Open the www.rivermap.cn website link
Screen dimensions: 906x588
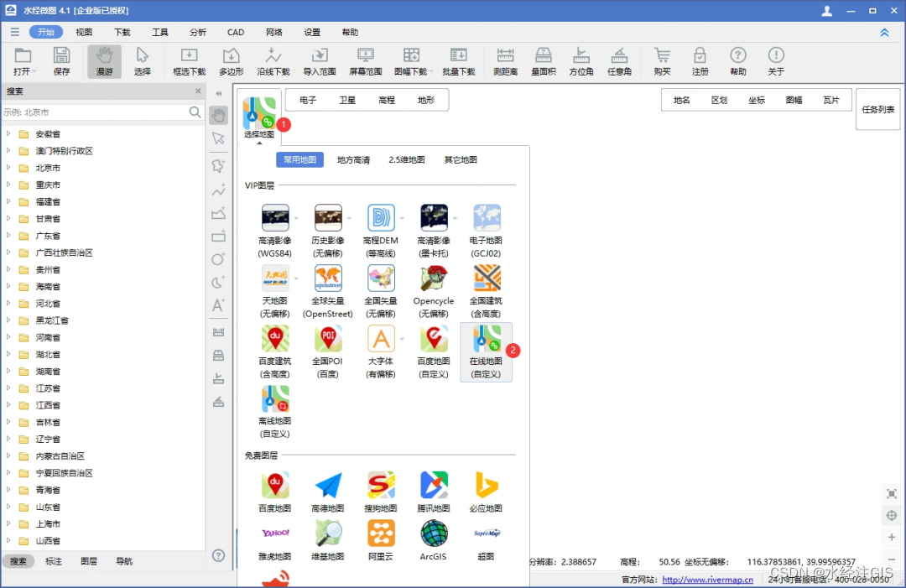pyautogui.click(x=708, y=580)
